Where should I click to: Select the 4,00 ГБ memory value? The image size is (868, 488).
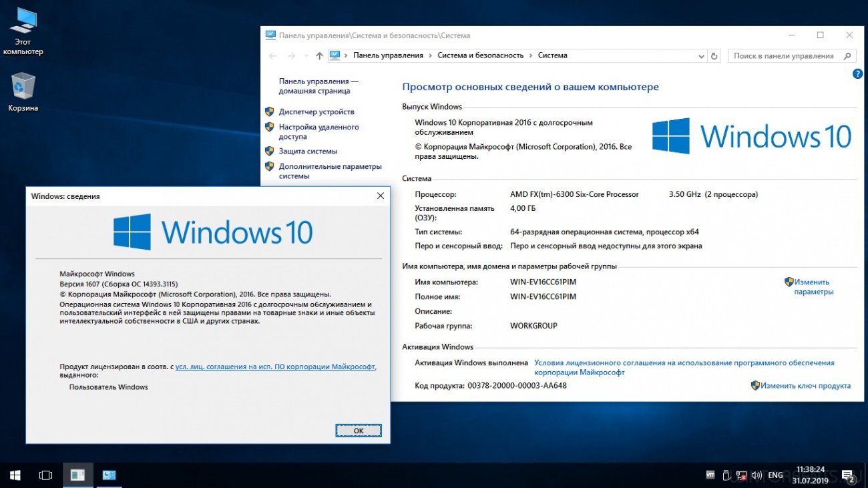point(522,208)
